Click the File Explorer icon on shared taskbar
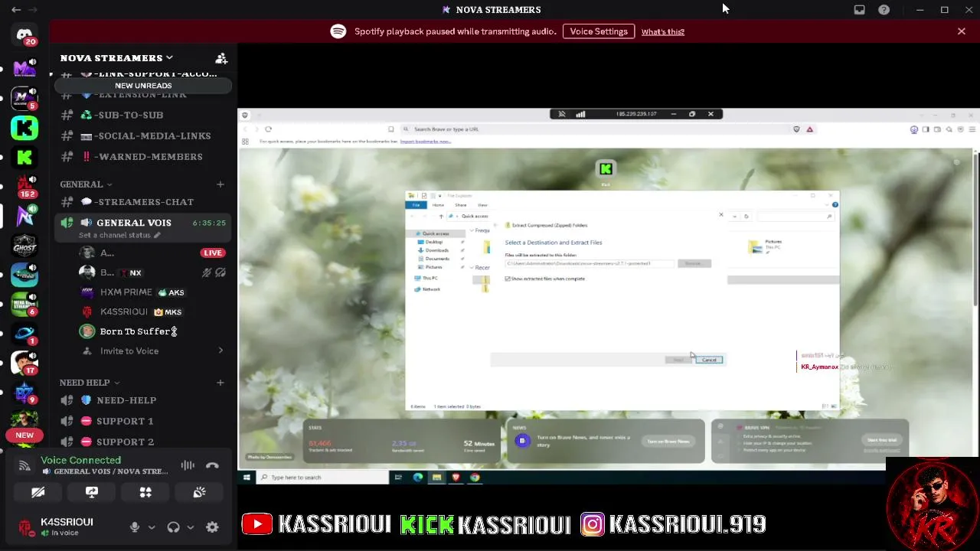The image size is (980, 551). point(436,478)
